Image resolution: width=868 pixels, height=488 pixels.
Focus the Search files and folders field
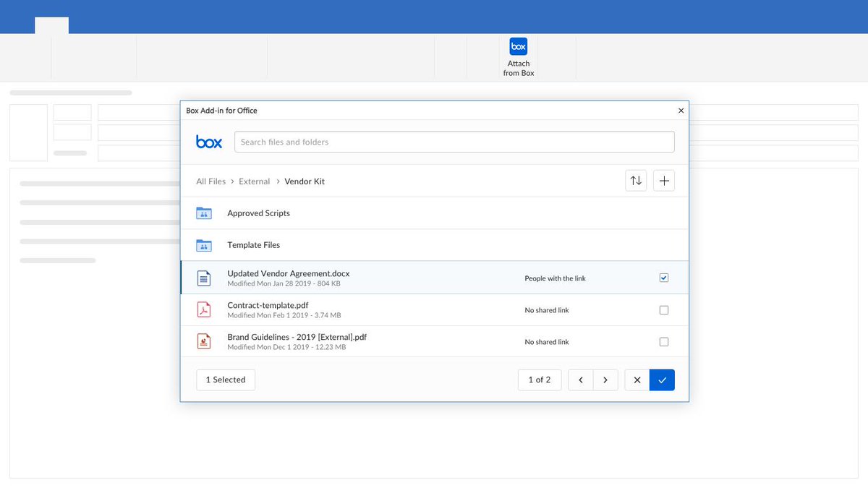pos(454,142)
